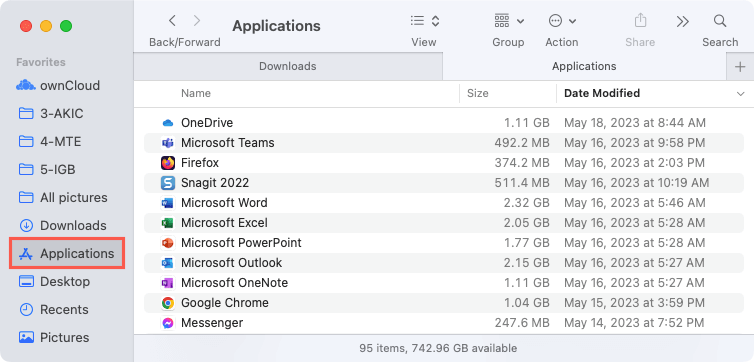Open Desktop in the sidebar

(54, 281)
